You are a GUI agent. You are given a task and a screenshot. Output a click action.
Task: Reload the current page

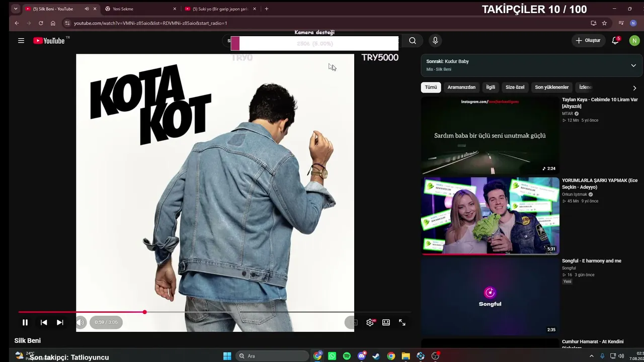click(41, 23)
